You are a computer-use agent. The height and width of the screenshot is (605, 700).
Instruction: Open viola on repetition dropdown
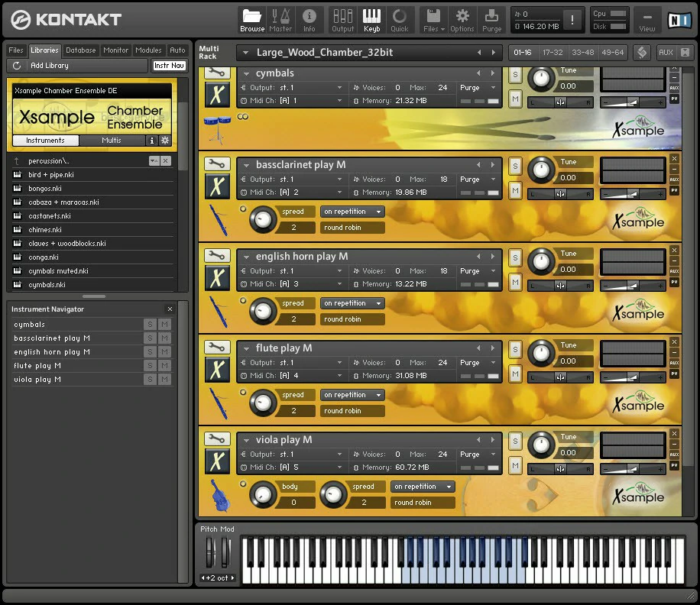click(423, 487)
